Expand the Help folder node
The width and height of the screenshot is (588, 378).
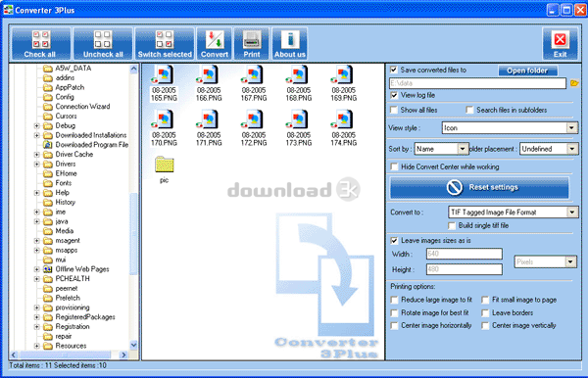pos(37,193)
